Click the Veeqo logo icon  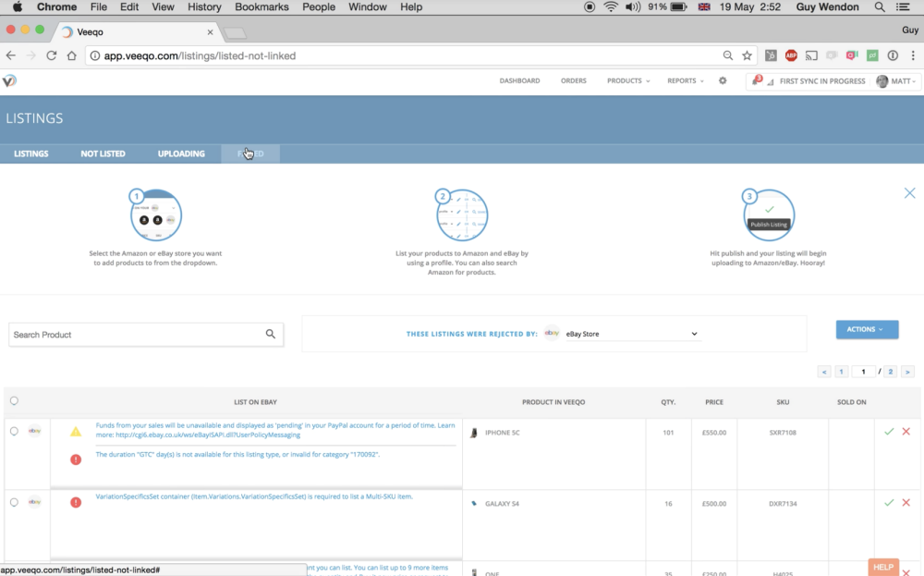tap(9, 80)
